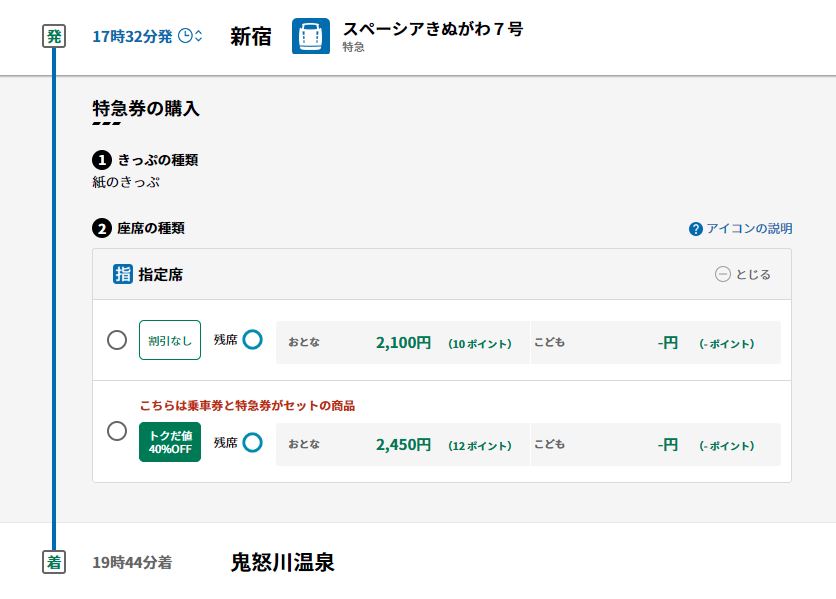
Task: Click the 特急 label under train name
Action: 353,47
